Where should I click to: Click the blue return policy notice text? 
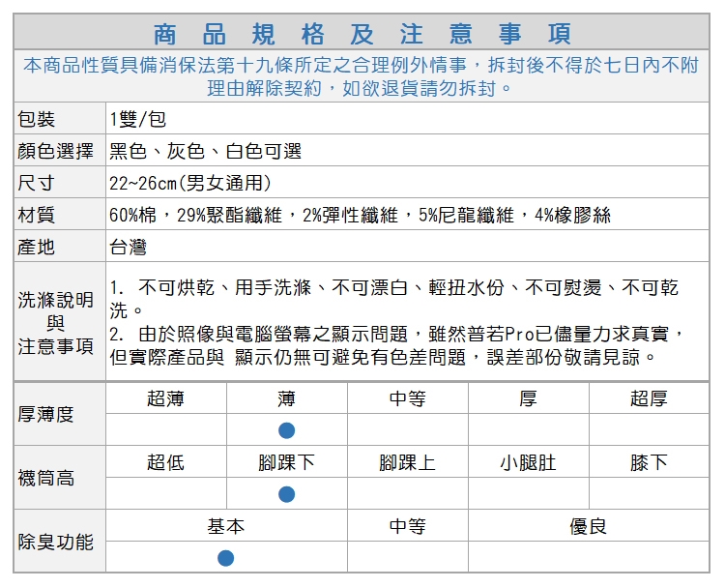pos(362,77)
